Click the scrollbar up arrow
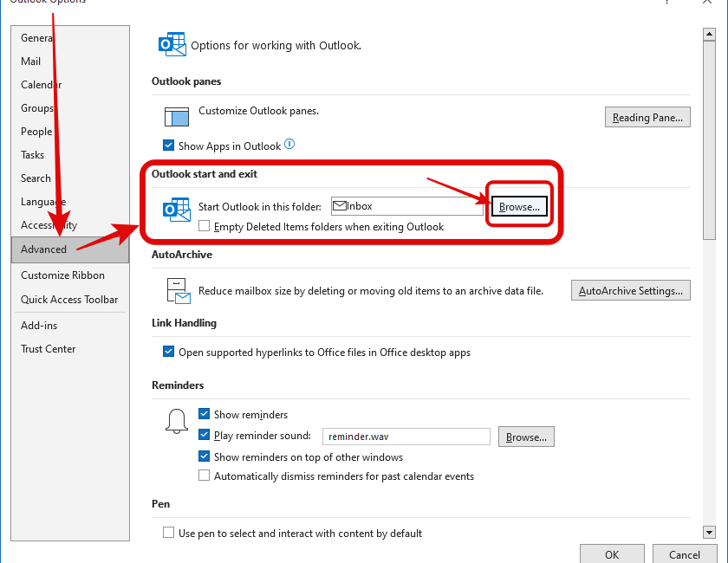 [709, 34]
